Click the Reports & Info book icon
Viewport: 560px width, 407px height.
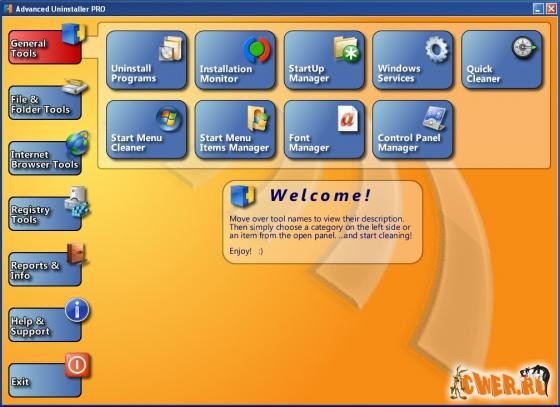76,253
